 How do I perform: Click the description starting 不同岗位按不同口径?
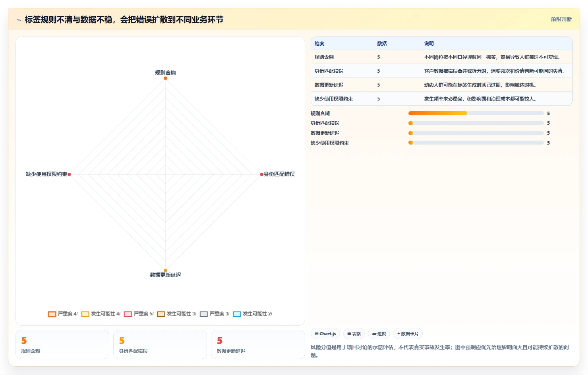point(493,57)
